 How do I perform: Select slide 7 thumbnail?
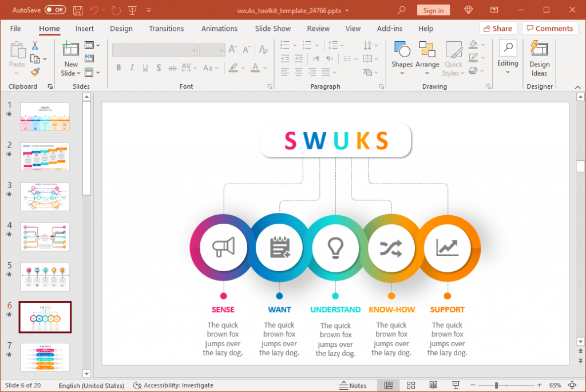click(x=45, y=357)
